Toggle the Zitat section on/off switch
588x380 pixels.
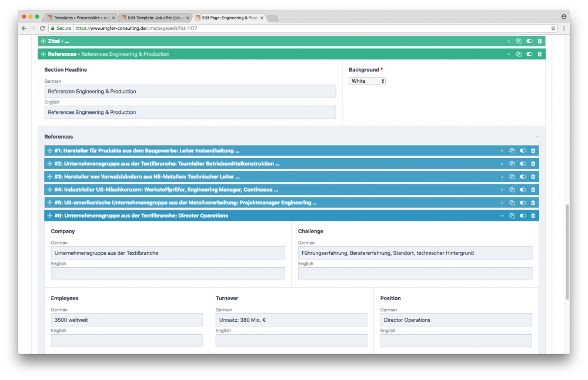point(529,41)
